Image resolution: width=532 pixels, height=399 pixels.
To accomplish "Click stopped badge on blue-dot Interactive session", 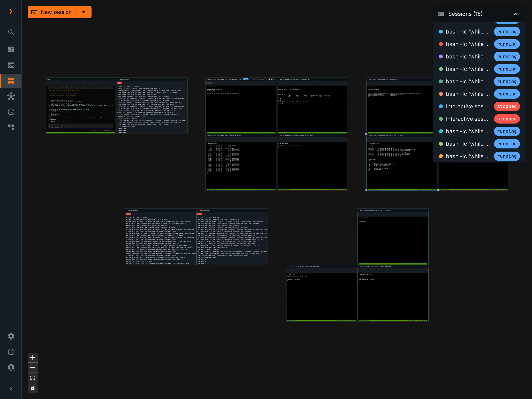I will click(507, 106).
